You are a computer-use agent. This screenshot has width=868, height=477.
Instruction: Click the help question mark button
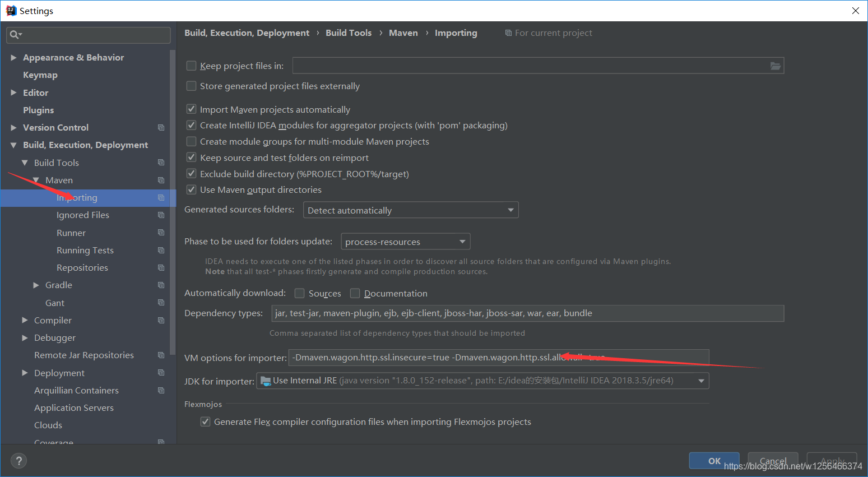point(19,461)
